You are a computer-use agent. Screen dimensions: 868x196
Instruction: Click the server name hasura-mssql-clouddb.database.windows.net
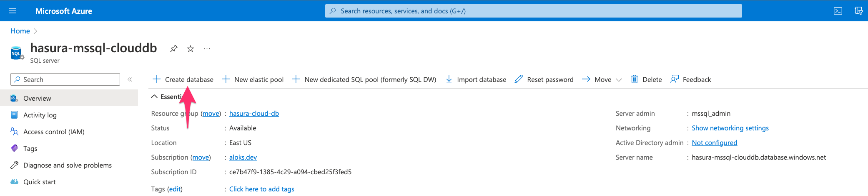[759, 157]
